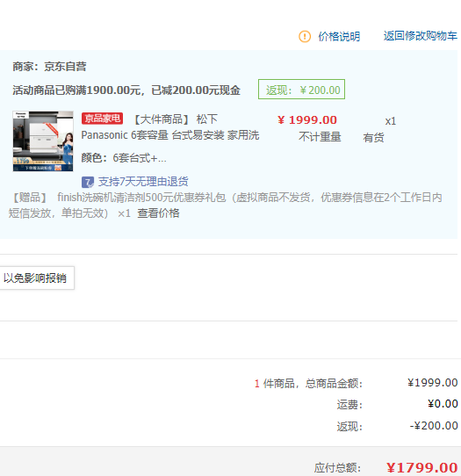
Task: Go back via 返回修改购物车 link
Action: click(421, 36)
